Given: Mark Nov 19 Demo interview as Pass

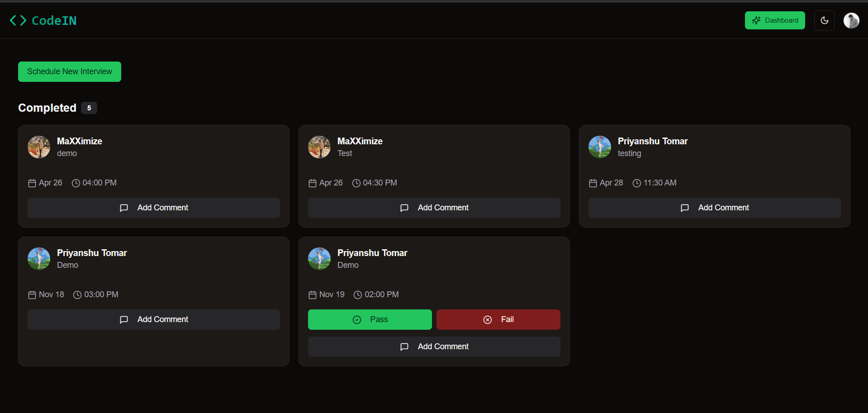Looking at the screenshot, I should coord(370,319).
